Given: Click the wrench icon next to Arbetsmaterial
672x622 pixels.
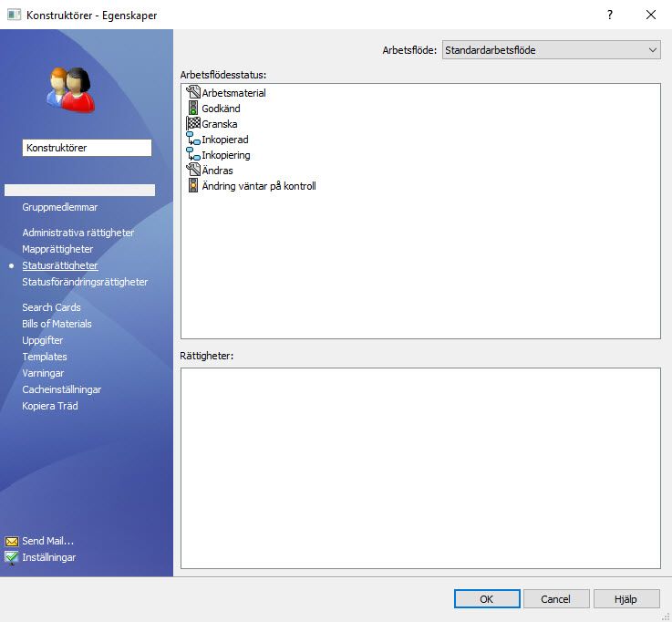Looking at the screenshot, I should 193,92.
